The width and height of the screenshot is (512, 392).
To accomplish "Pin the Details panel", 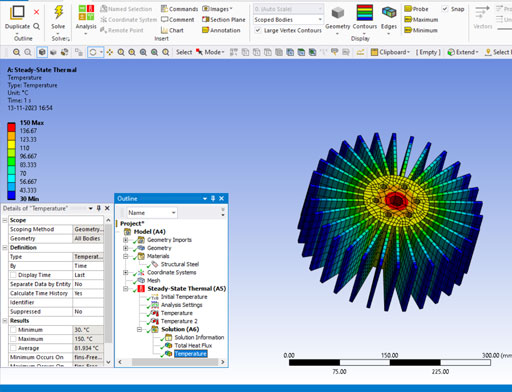I will pos(99,208).
